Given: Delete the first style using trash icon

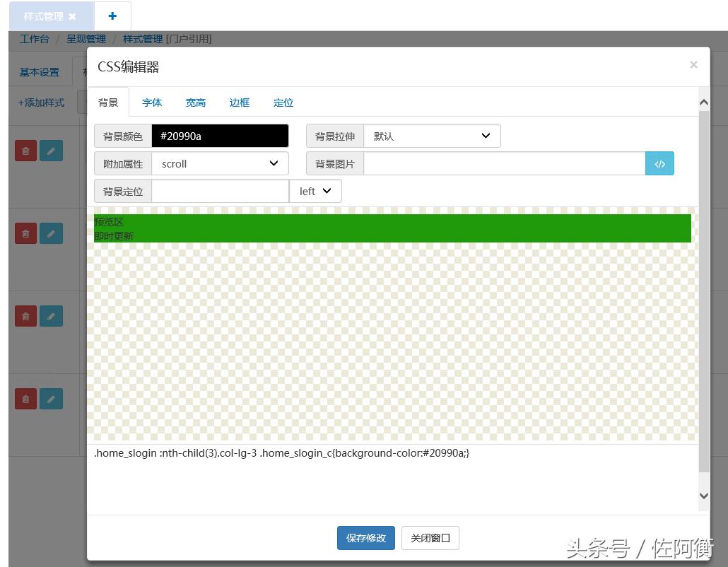Looking at the screenshot, I should (25, 151).
